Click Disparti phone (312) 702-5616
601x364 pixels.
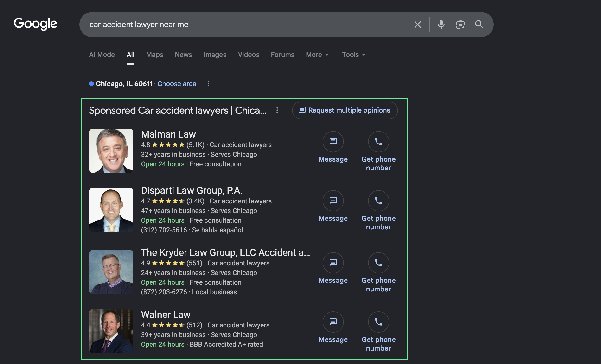164,230
